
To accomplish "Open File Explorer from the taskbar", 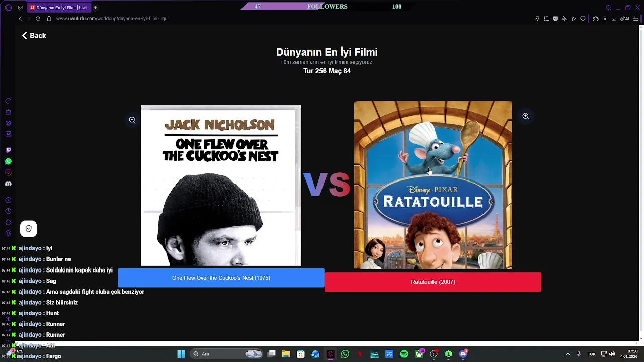I will click(286, 354).
